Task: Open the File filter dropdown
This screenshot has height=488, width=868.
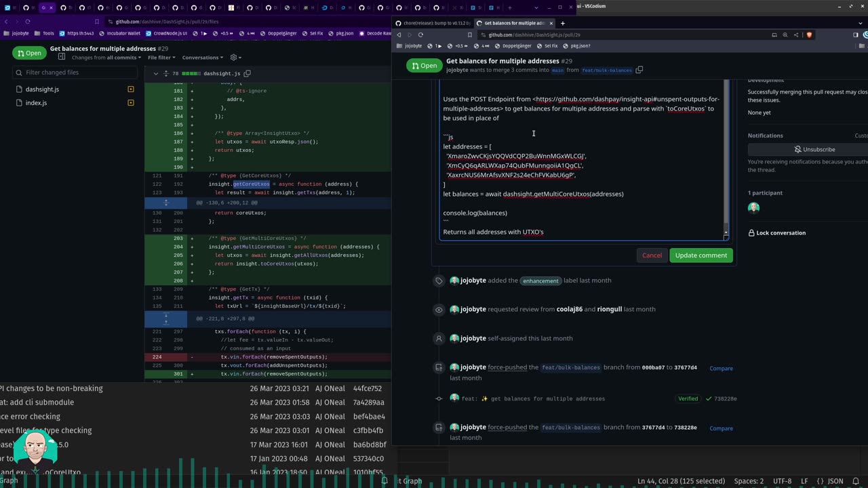Action: tap(161, 58)
